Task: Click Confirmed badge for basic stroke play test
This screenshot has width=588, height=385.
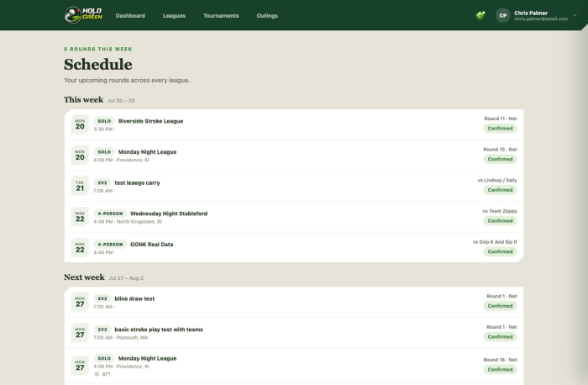Action: (x=500, y=336)
